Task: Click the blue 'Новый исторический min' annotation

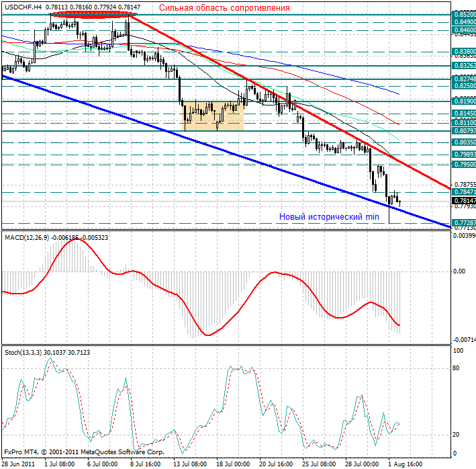Action: click(329, 216)
